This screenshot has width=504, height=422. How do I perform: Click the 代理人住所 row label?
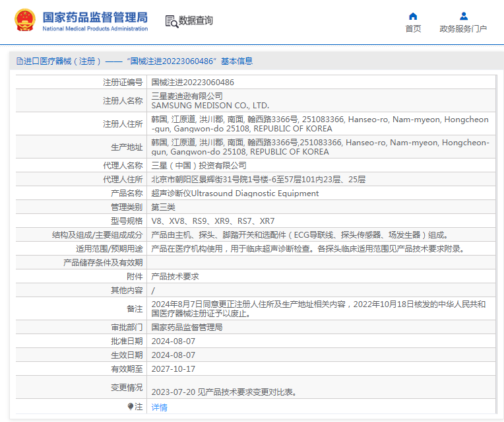[123, 179]
